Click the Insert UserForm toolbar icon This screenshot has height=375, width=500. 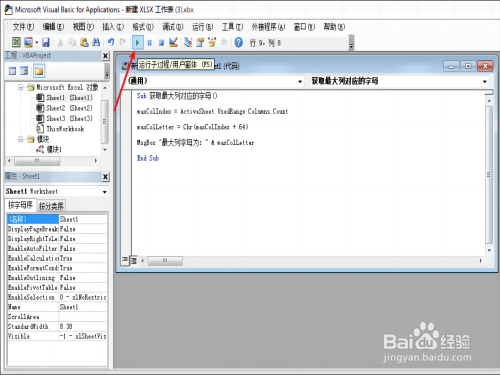[28, 42]
